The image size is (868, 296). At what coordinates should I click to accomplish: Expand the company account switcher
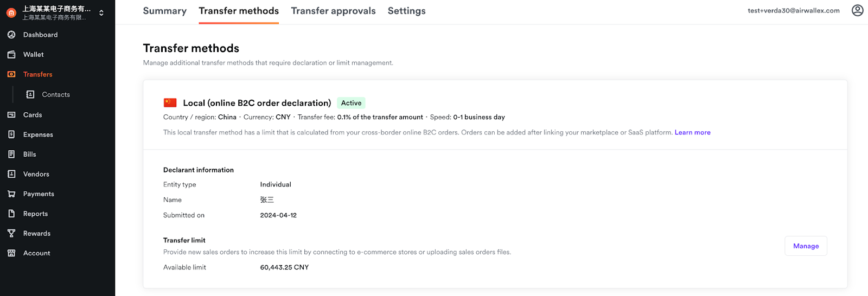pyautogui.click(x=101, y=12)
